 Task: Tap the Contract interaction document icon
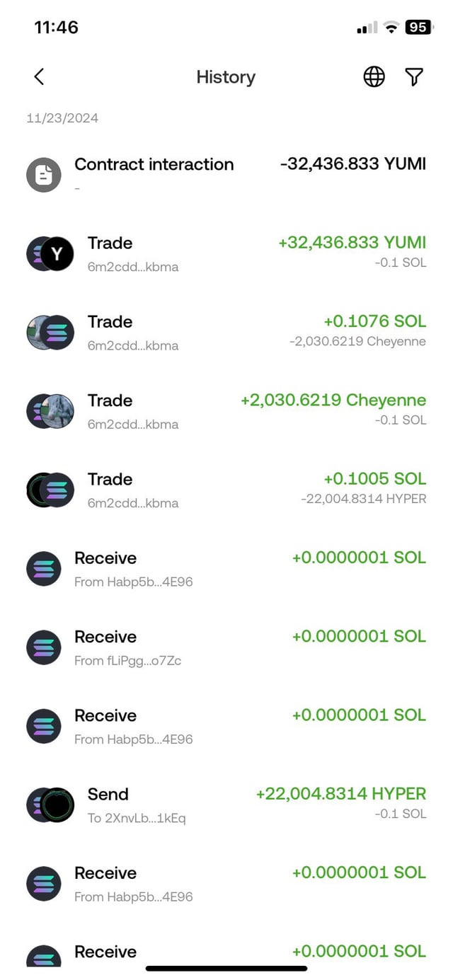[44, 174]
